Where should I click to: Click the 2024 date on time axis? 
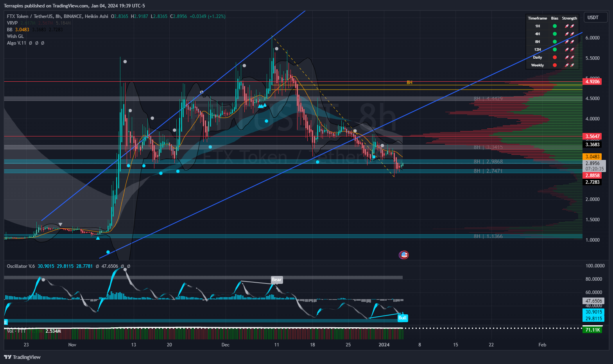(x=384, y=345)
